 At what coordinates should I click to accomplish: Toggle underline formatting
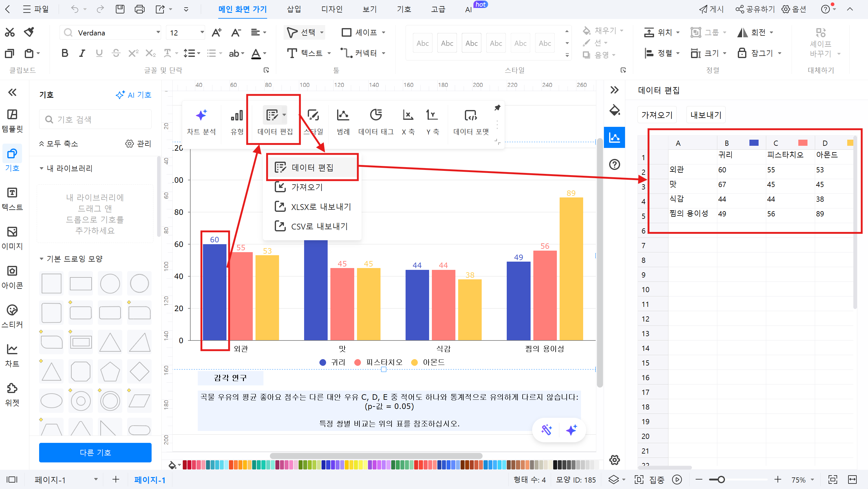point(99,53)
